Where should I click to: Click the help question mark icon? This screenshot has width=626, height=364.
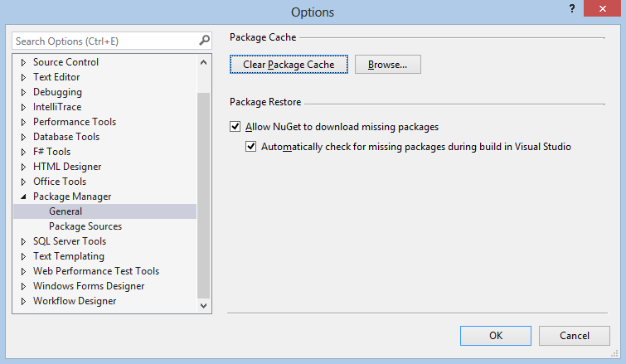click(x=572, y=8)
